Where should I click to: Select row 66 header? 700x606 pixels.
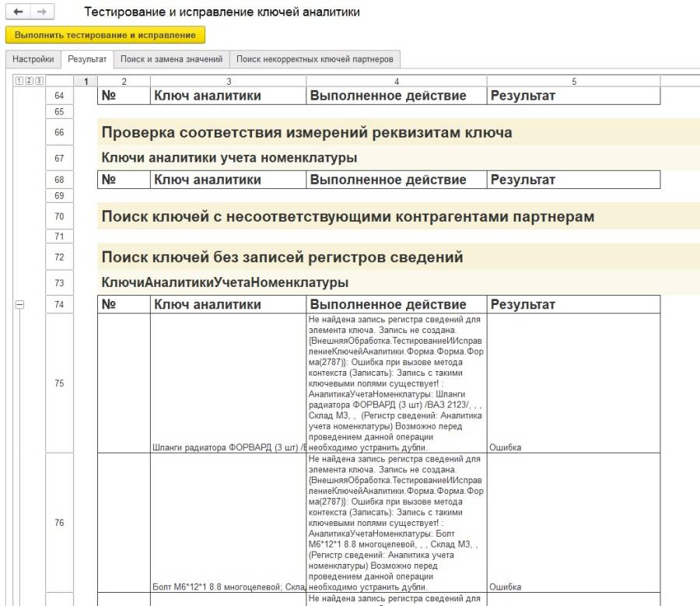[59, 133]
